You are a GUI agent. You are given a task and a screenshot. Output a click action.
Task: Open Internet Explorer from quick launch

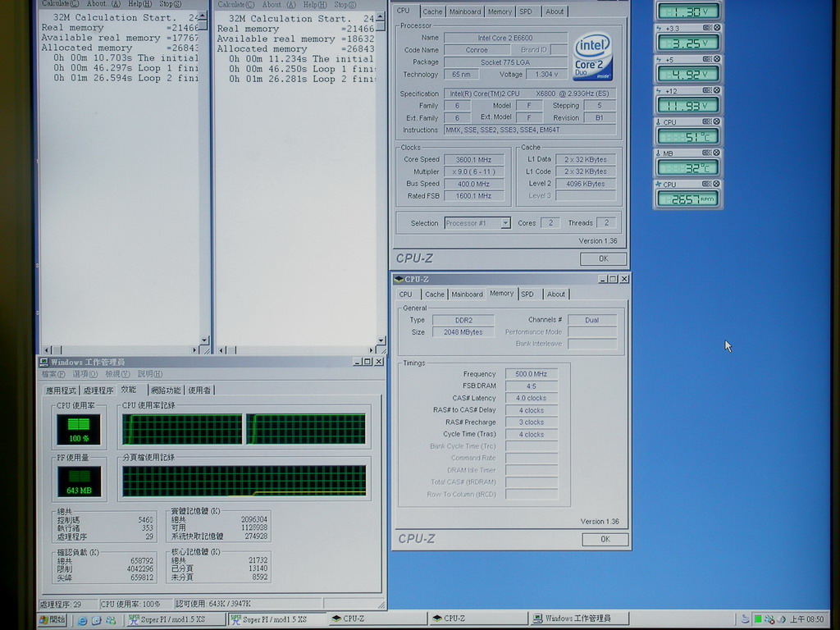pyautogui.click(x=83, y=620)
